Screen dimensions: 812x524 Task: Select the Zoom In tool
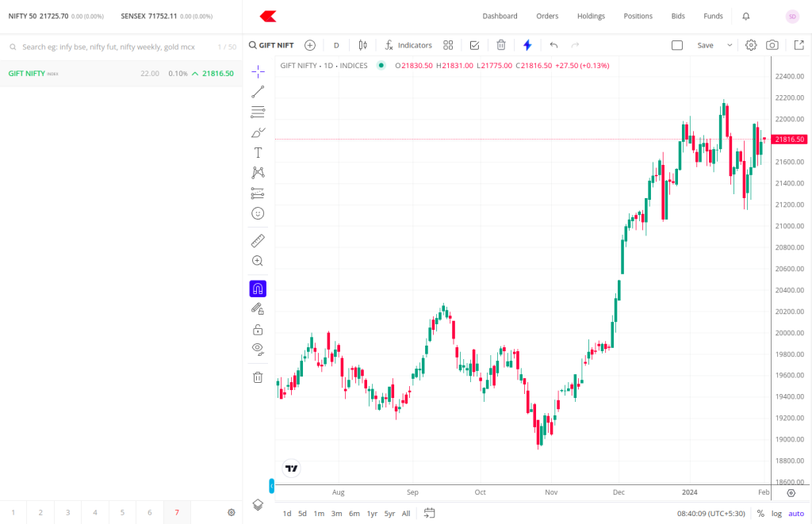pyautogui.click(x=258, y=260)
